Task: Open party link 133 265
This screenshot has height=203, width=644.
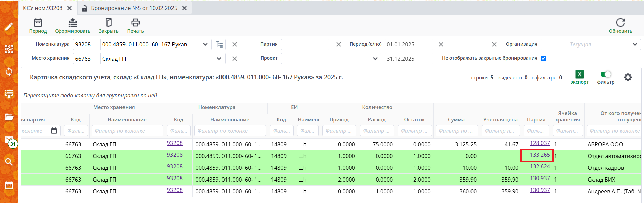Action: [540, 155]
